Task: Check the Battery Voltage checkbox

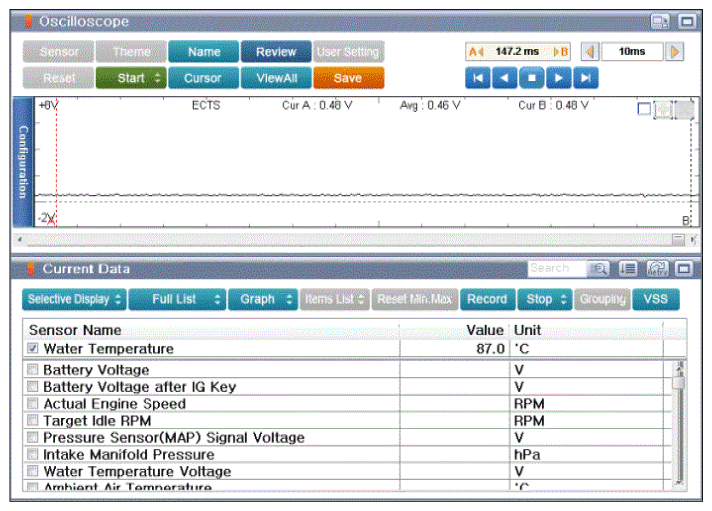Action: coord(33,370)
